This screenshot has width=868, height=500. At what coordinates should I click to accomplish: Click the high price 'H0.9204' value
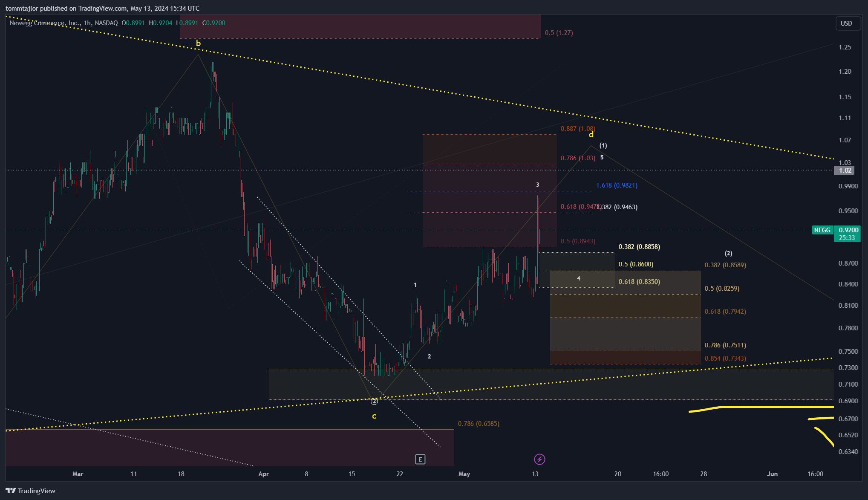[160, 23]
